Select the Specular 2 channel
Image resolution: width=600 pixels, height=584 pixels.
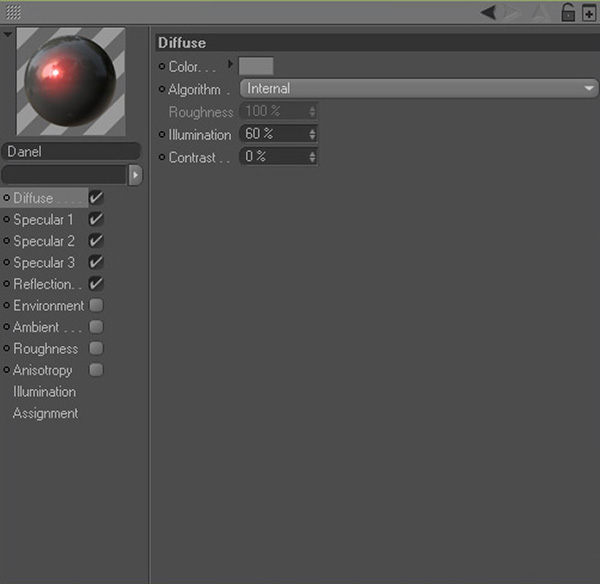pyautogui.click(x=44, y=241)
